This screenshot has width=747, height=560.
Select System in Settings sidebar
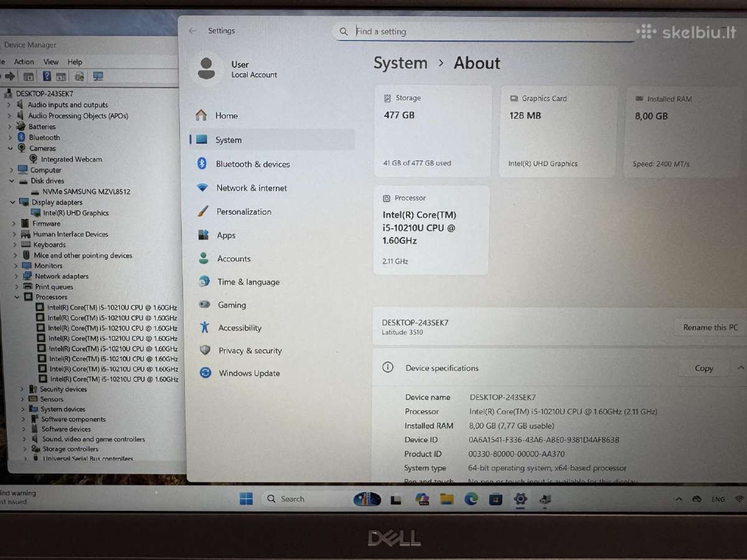point(271,140)
